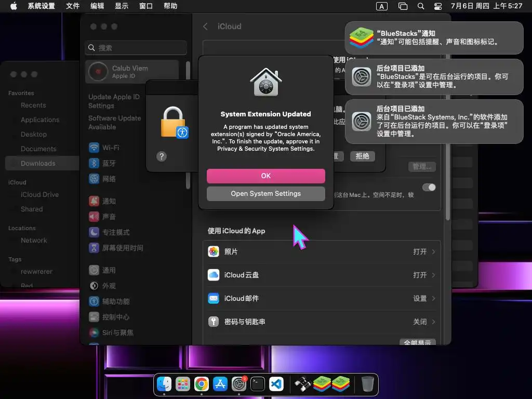Screen dimensions: 532x399
Task: Select Recents in Finder sidebar
Action: tap(33, 105)
